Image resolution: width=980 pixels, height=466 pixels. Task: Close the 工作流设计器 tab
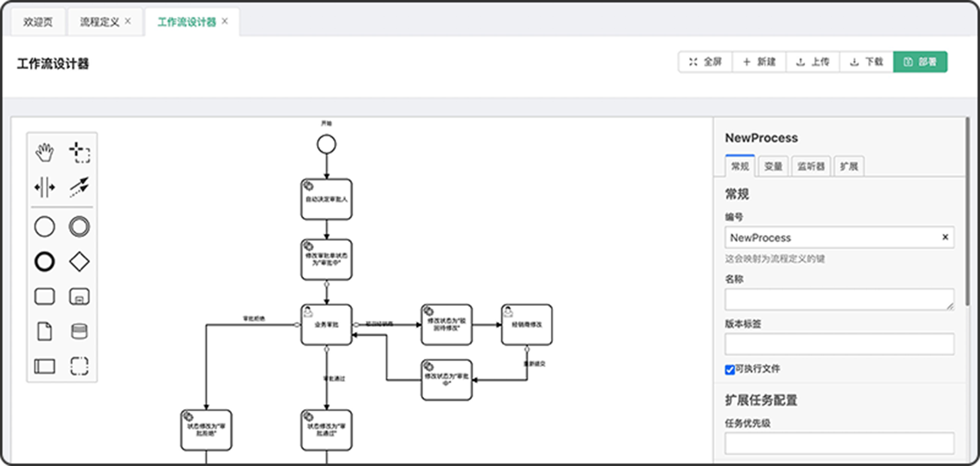(x=225, y=21)
